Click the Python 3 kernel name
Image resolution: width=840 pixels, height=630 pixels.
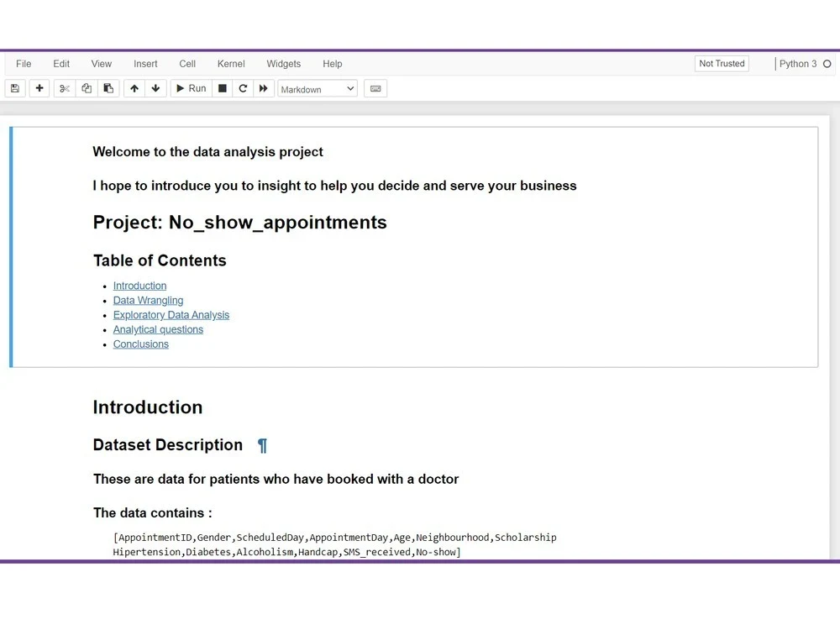coord(798,64)
